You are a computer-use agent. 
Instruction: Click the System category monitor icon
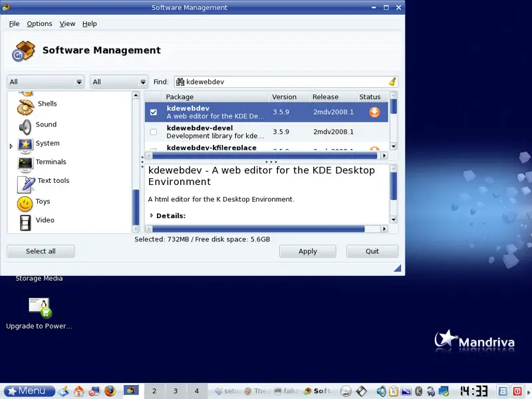click(25, 146)
